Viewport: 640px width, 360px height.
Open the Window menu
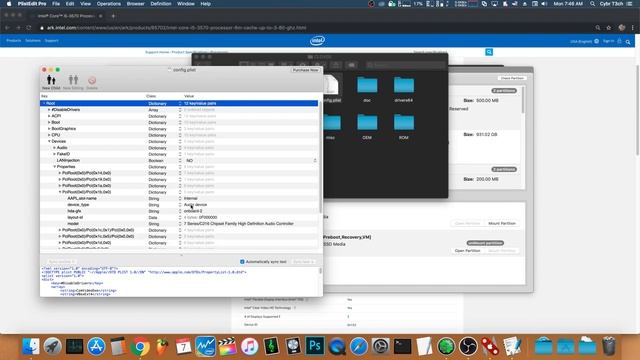[x=186, y=4]
